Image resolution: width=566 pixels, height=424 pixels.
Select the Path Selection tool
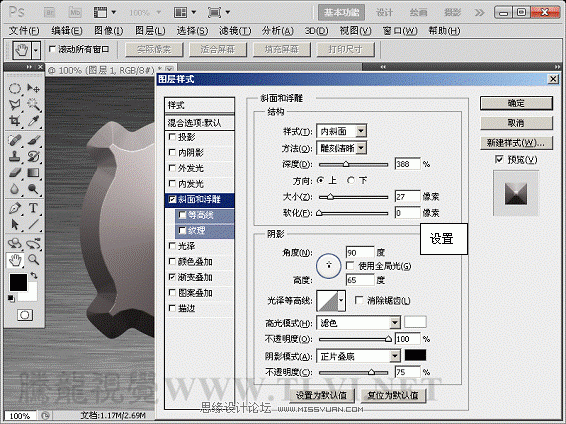[x=14, y=224]
